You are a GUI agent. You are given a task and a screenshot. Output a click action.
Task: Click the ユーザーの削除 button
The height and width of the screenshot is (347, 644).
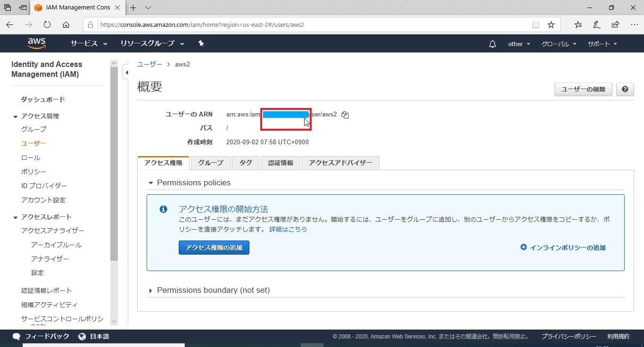pyautogui.click(x=583, y=89)
